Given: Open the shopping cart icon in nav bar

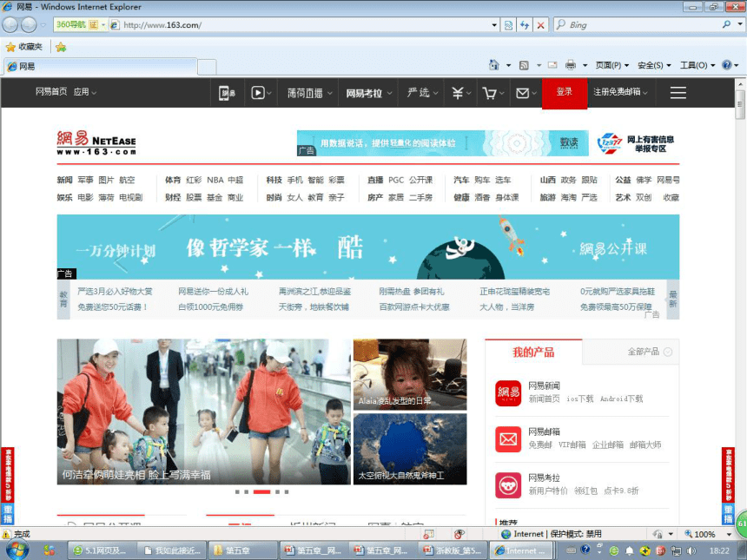Looking at the screenshot, I should (489, 93).
